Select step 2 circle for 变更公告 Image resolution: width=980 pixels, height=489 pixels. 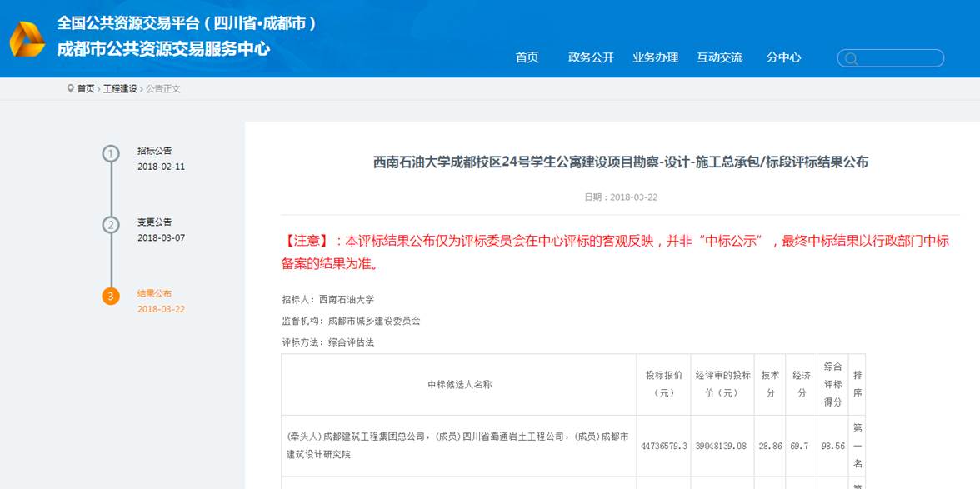(111, 225)
